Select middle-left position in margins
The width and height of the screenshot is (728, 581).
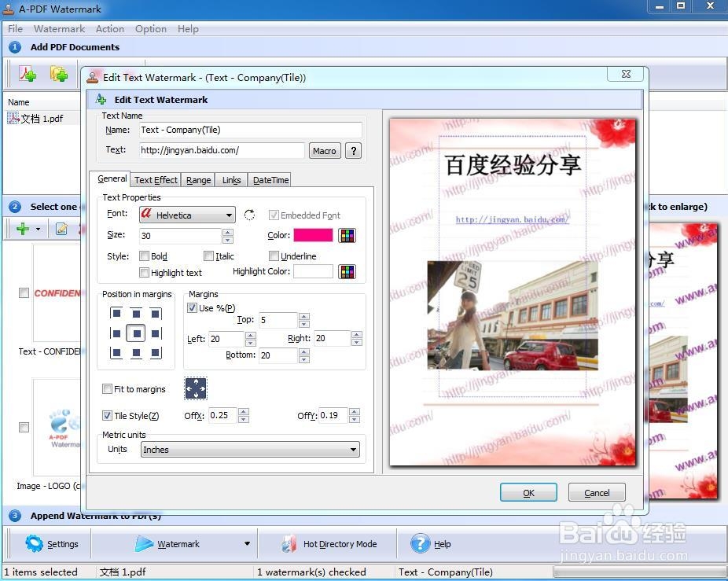pos(116,333)
